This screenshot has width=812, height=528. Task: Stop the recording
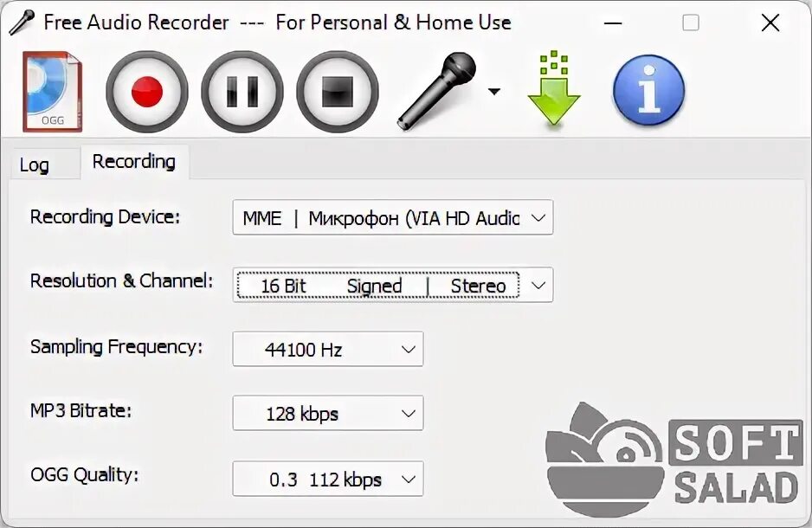(337, 92)
